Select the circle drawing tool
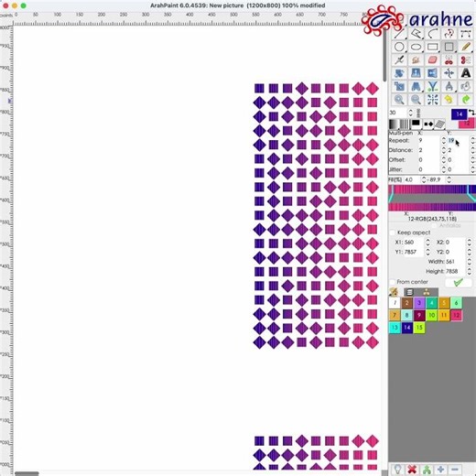This screenshot has width=476, height=476. [x=399, y=47]
